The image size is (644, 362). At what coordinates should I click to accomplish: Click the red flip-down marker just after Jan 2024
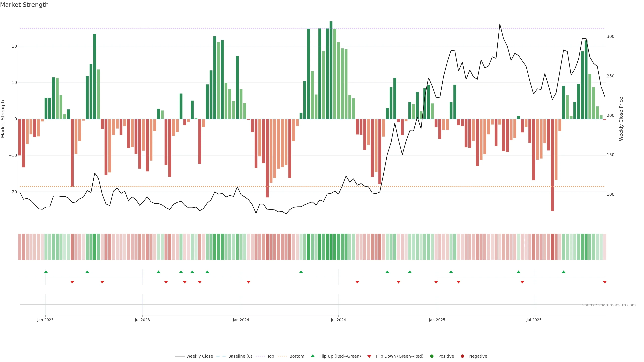pyautogui.click(x=249, y=282)
